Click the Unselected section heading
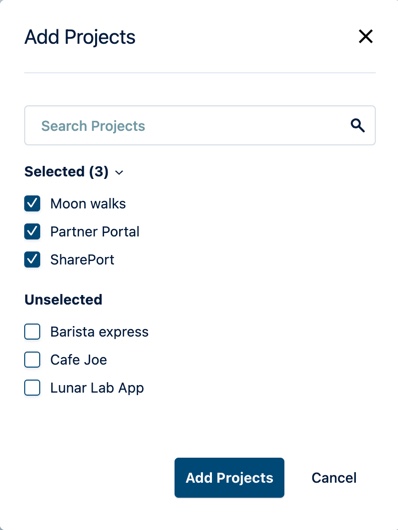398x530 pixels. pyautogui.click(x=63, y=299)
